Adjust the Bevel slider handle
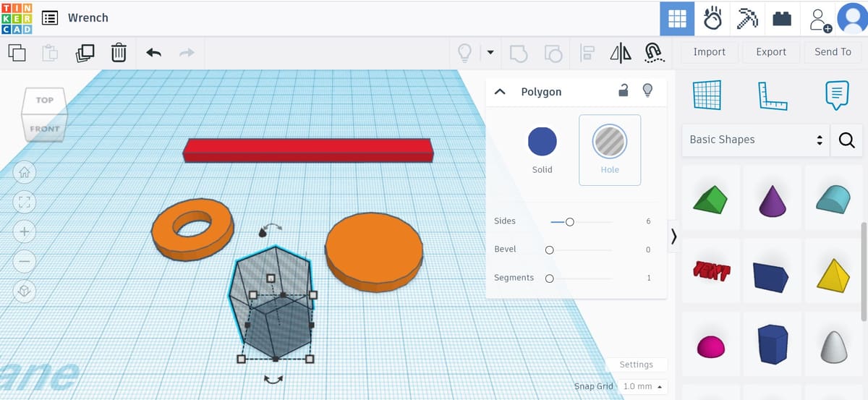The height and width of the screenshot is (400, 868). [x=550, y=250]
